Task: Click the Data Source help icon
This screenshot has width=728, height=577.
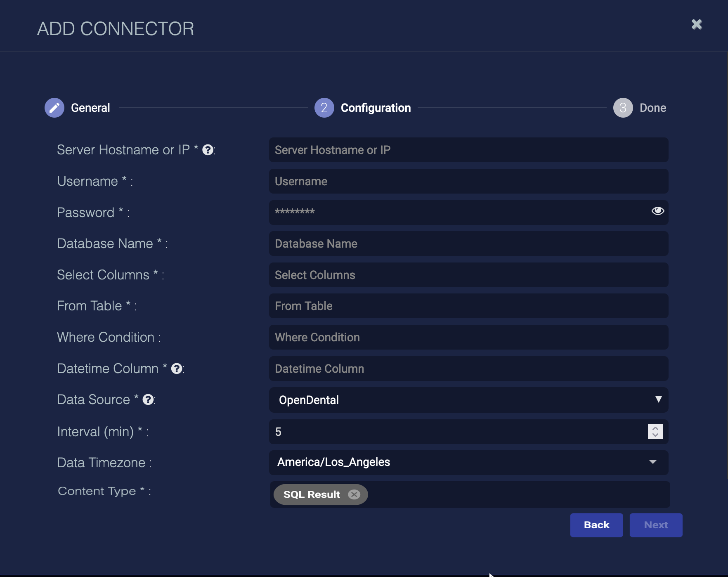Action: point(148,400)
